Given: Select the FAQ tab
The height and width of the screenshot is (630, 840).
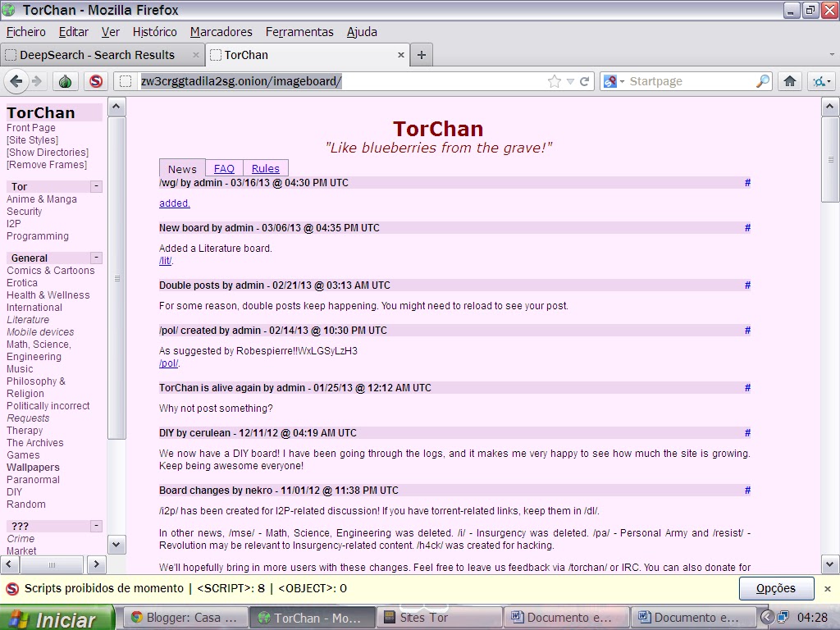Looking at the screenshot, I should (224, 168).
